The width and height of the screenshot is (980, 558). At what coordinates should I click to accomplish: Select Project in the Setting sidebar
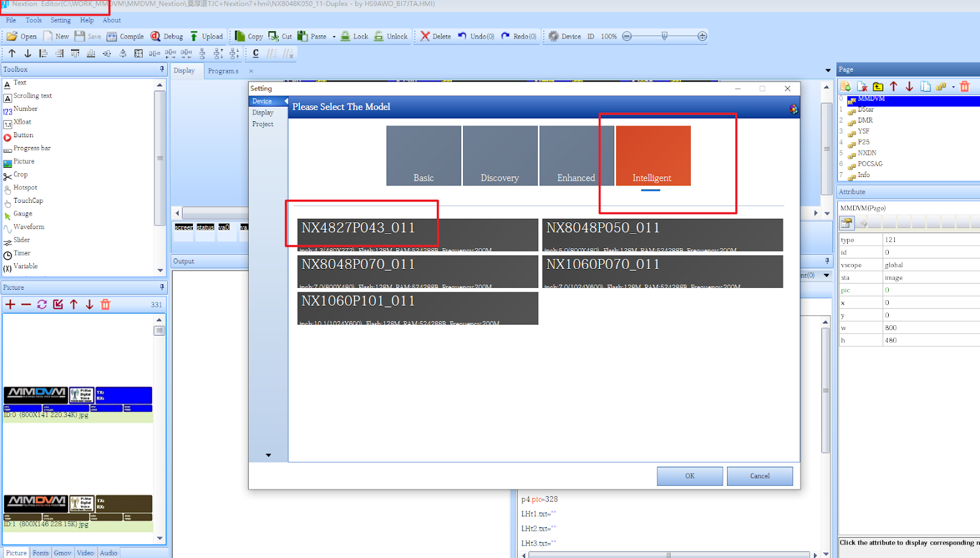click(263, 124)
